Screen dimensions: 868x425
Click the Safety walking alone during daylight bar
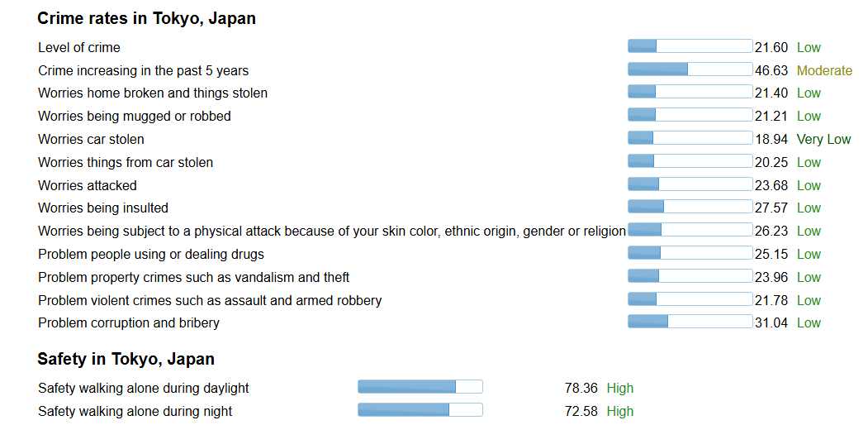(x=420, y=387)
